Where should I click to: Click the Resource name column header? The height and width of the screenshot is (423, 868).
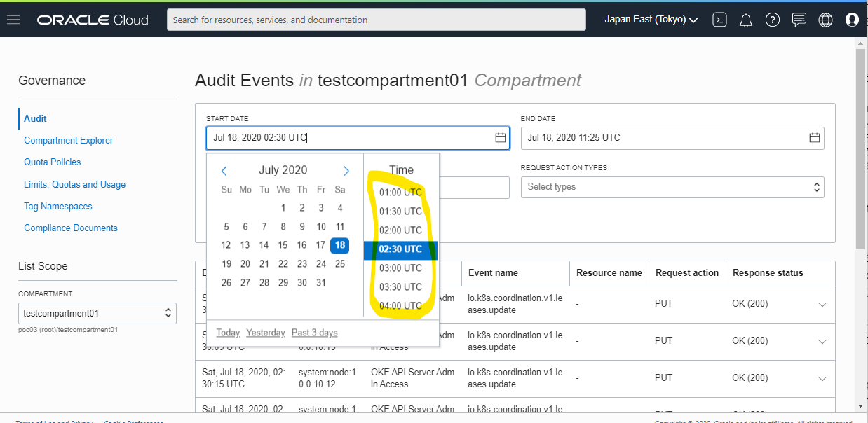point(609,273)
